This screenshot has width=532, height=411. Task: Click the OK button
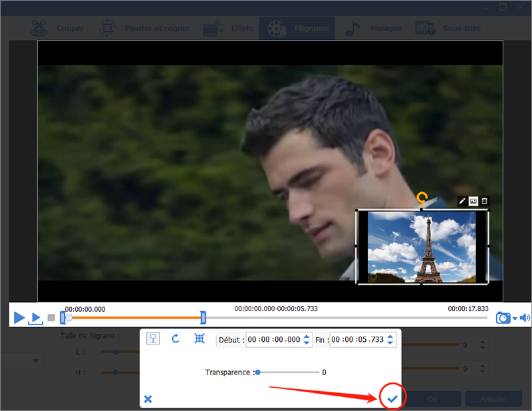click(x=432, y=399)
